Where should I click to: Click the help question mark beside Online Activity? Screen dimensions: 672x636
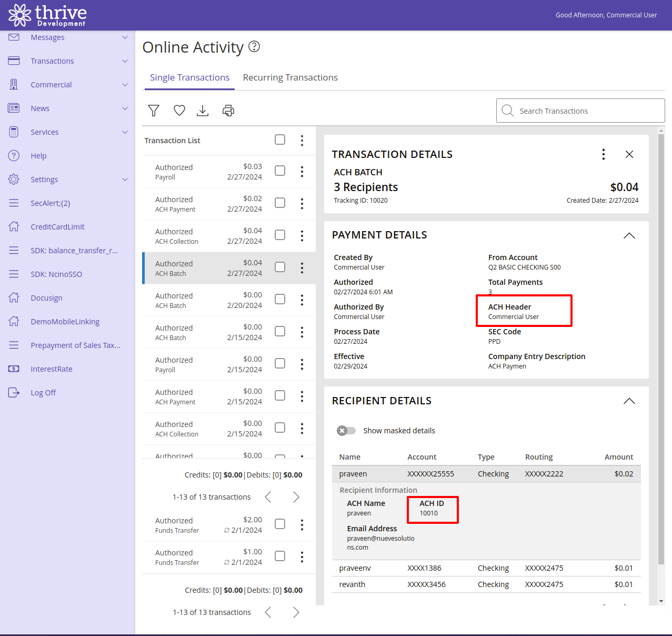254,47
